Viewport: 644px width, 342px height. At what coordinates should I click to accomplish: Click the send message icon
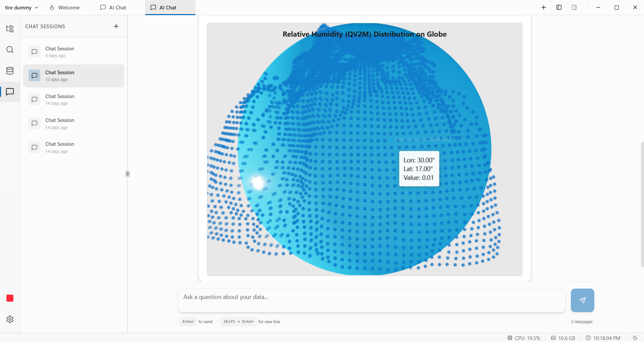(x=582, y=300)
